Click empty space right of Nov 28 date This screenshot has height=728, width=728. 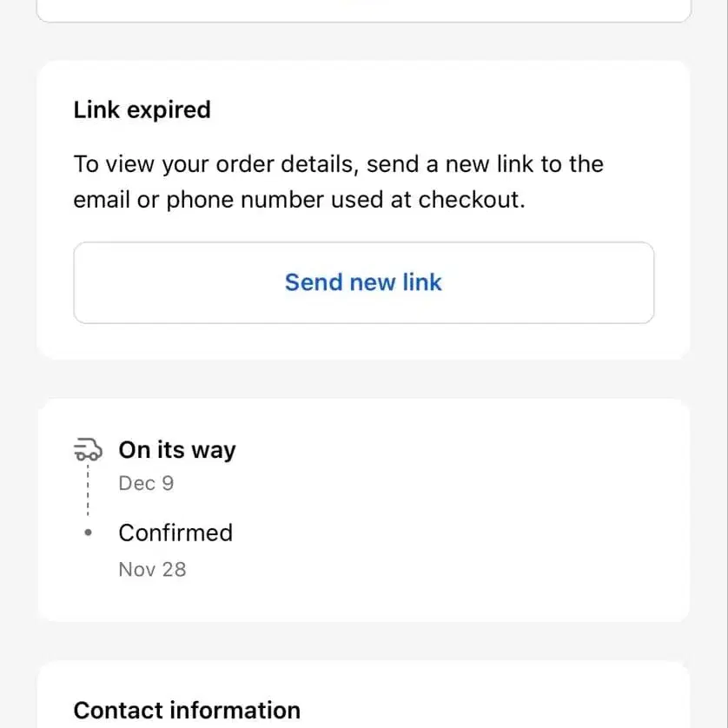click(x=434, y=569)
